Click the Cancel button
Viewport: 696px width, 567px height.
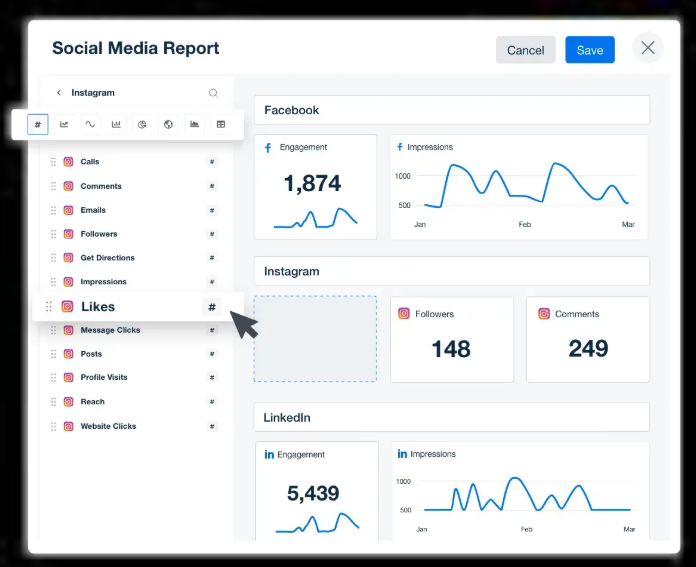(525, 50)
